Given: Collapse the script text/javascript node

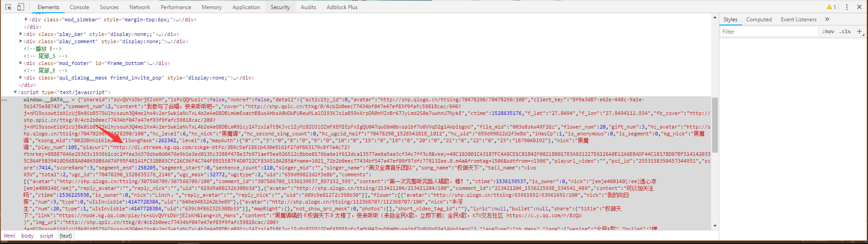Looking at the screenshot, I should click(x=15, y=92).
